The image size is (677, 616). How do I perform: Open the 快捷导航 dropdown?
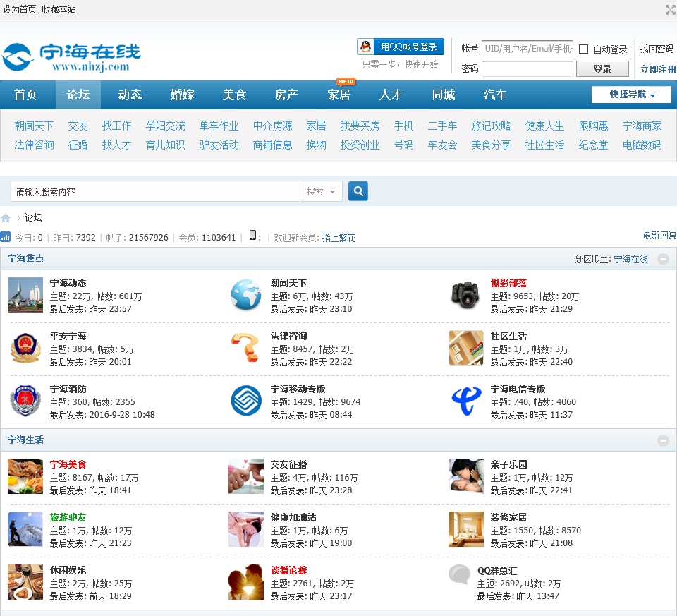click(x=631, y=95)
